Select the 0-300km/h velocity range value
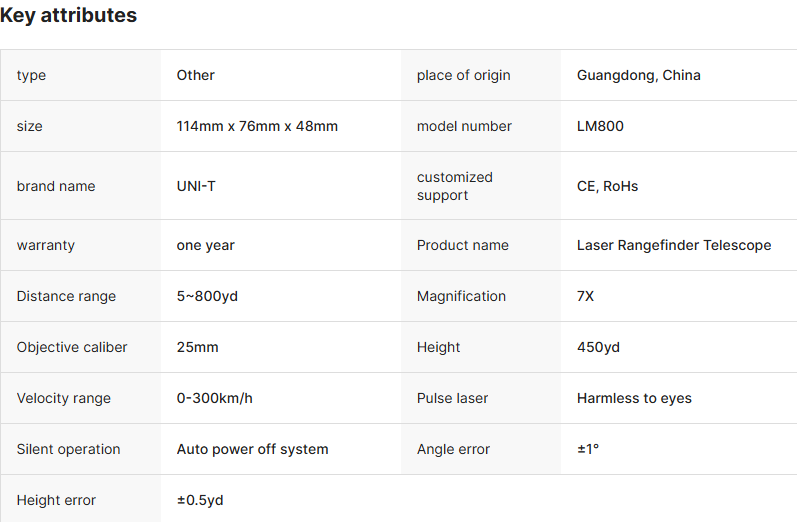The width and height of the screenshot is (797, 522). [214, 398]
